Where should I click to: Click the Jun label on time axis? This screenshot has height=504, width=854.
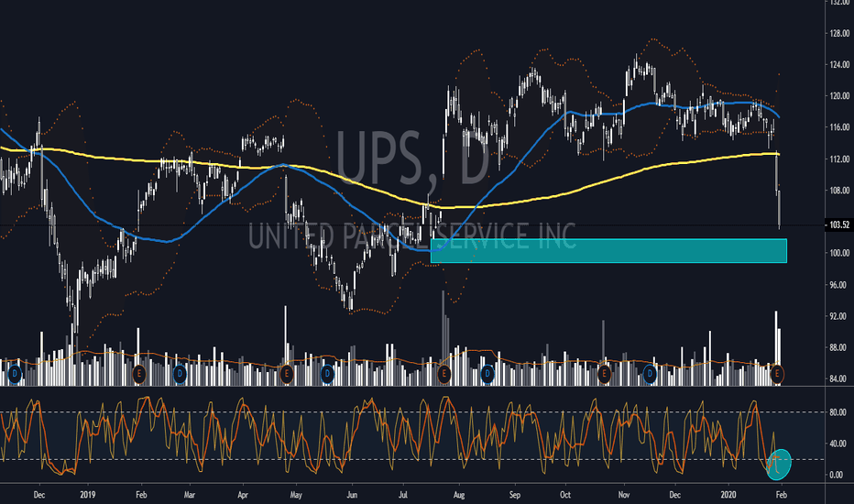[x=352, y=495]
